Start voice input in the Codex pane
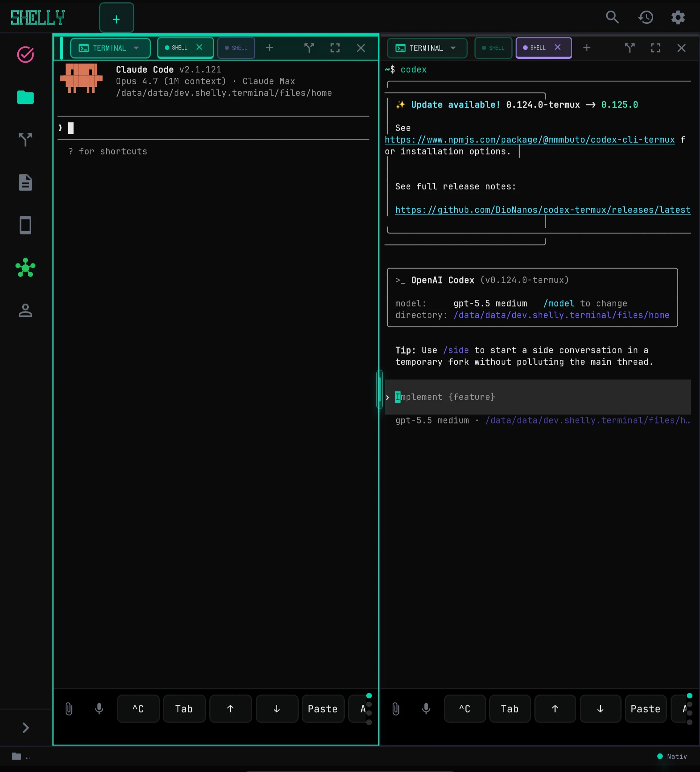700x772 pixels. pos(426,709)
